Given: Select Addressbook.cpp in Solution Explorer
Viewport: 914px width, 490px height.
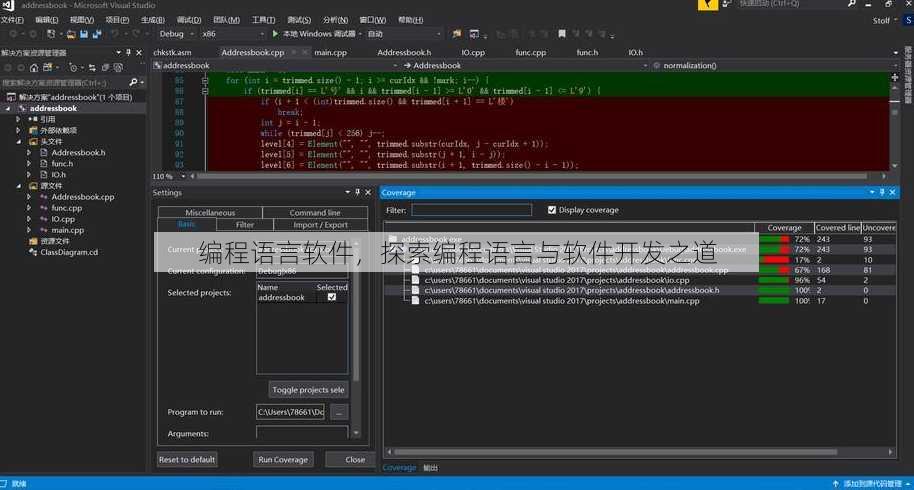Looking at the screenshot, I should (x=83, y=197).
